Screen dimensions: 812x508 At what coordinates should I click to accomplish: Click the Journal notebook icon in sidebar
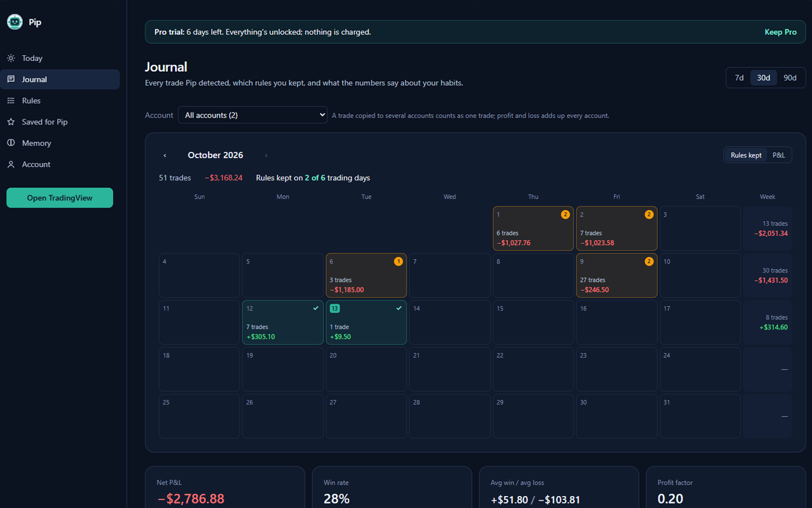[11, 79]
